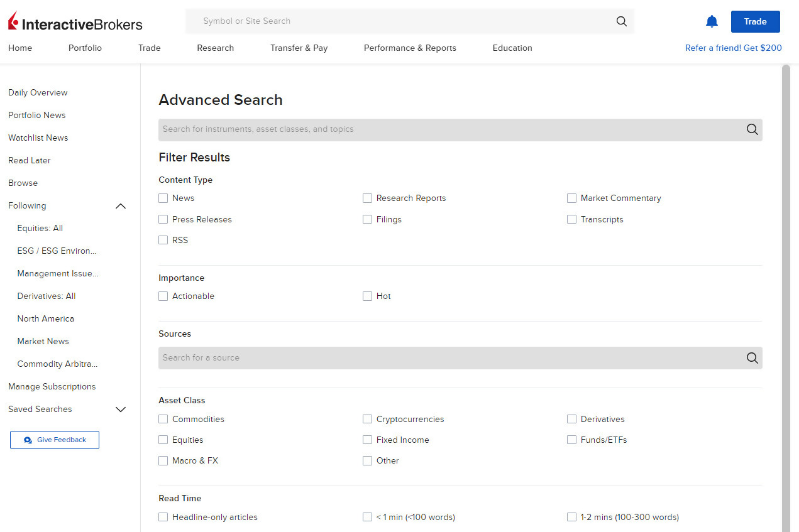Check the Actionable importance filter

click(163, 296)
